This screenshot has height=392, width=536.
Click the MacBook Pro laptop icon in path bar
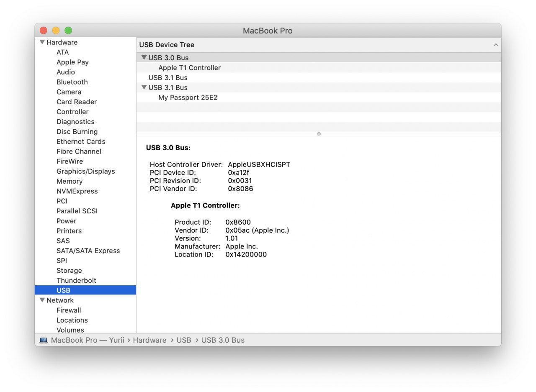(44, 341)
